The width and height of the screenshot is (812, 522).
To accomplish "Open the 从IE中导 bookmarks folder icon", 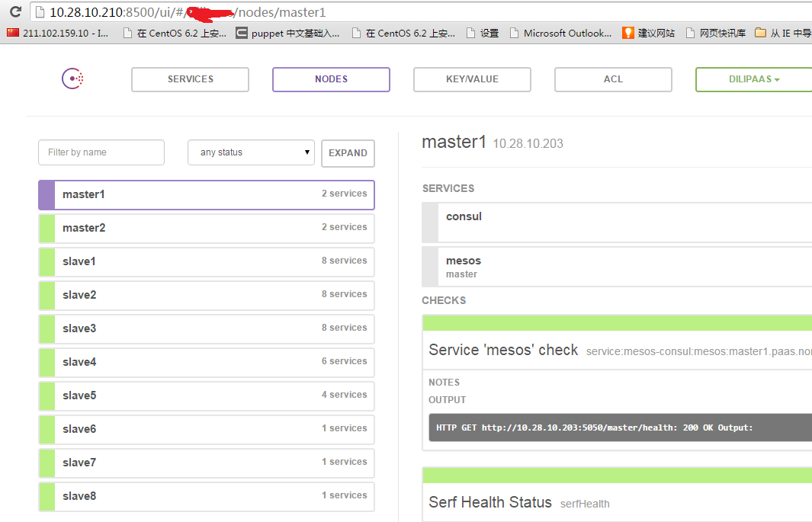I will (x=759, y=33).
